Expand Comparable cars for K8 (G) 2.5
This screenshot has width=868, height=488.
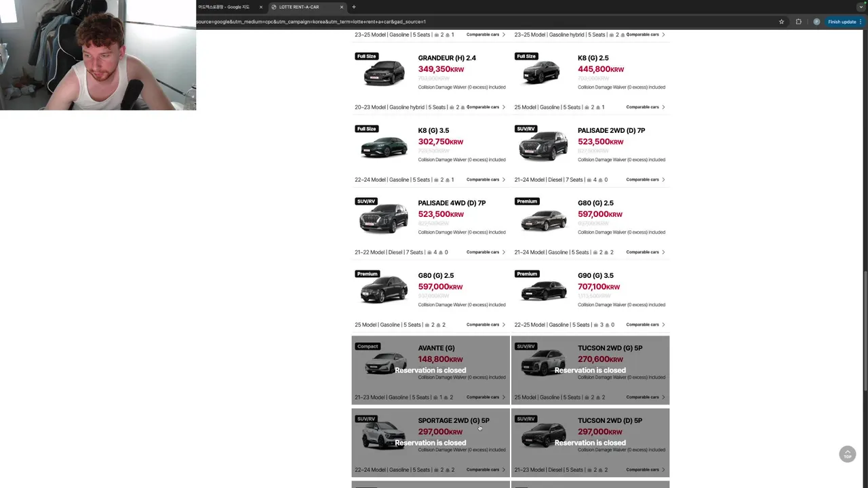tap(646, 107)
